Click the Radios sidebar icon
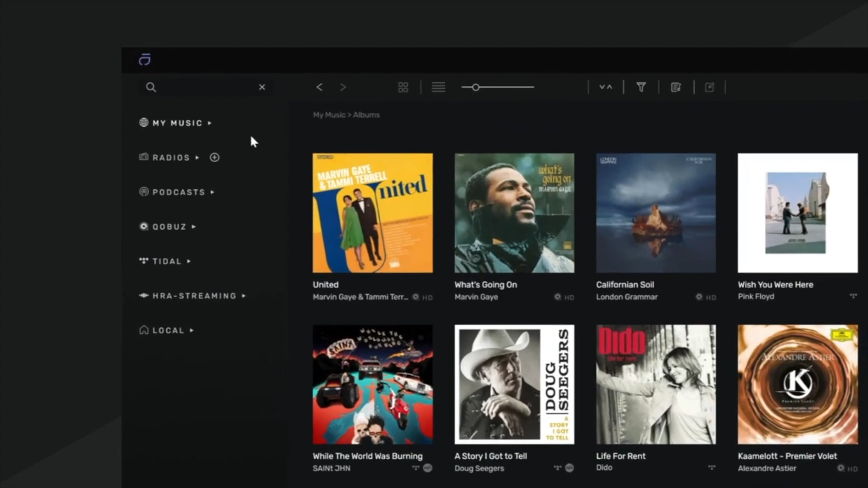Image resolution: width=868 pixels, height=488 pixels. click(x=144, y=157)
